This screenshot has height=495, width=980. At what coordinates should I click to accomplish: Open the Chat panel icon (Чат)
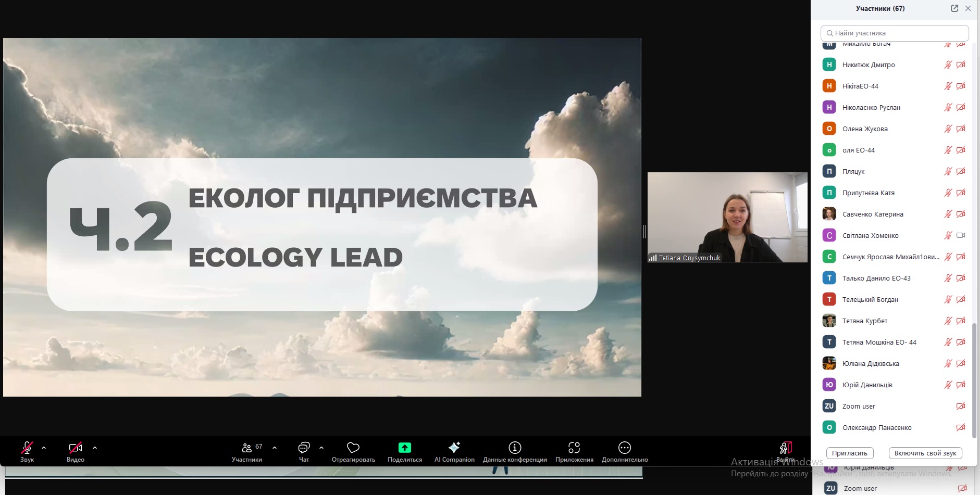[304, 448]
